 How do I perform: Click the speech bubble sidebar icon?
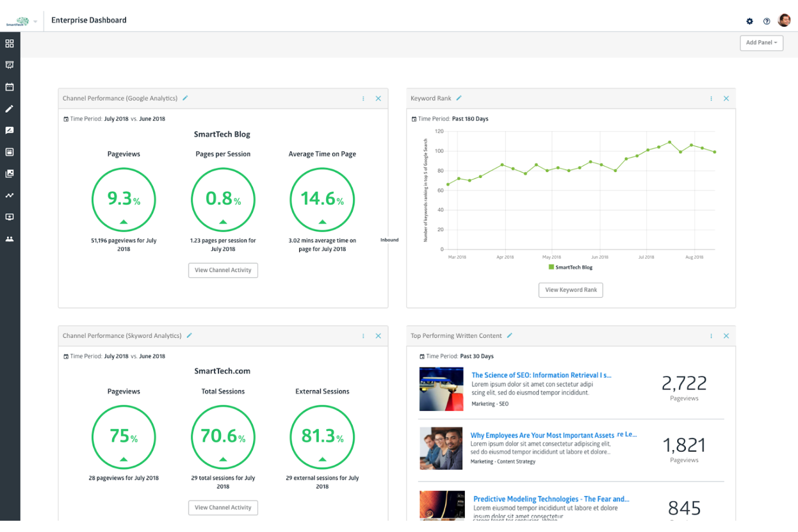point(10,130)
